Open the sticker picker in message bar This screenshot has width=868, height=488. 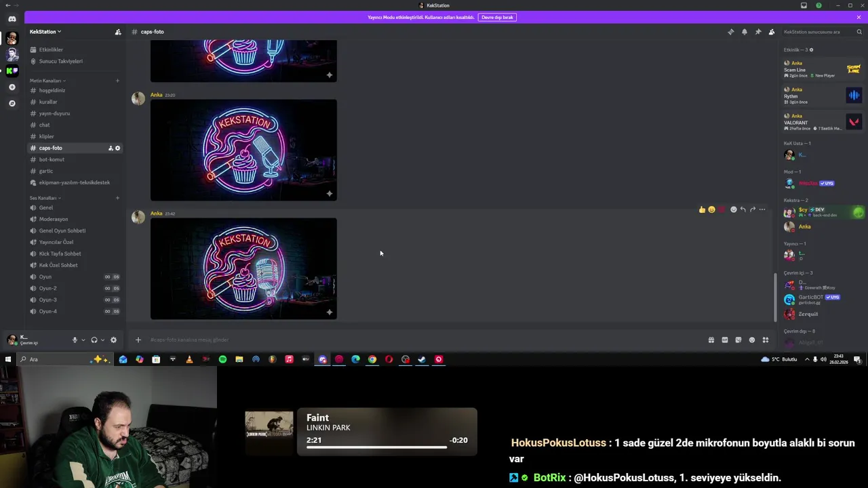point(738,340)
